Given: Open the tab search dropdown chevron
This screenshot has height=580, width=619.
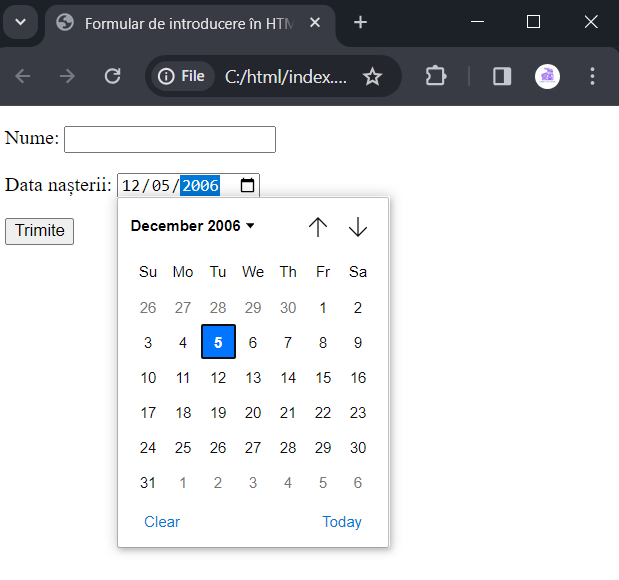Looking at the screenshot, I should (x=21, y=22).
